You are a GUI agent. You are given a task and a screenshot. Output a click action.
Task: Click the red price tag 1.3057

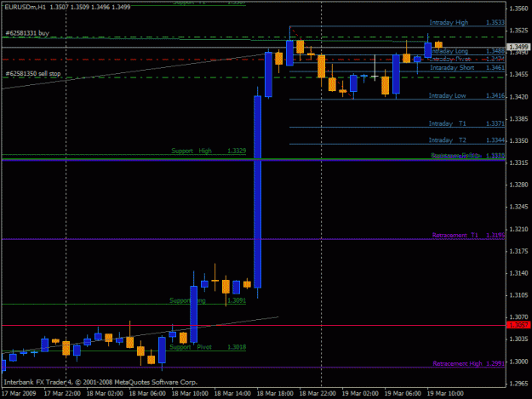[x=518, y=325]
